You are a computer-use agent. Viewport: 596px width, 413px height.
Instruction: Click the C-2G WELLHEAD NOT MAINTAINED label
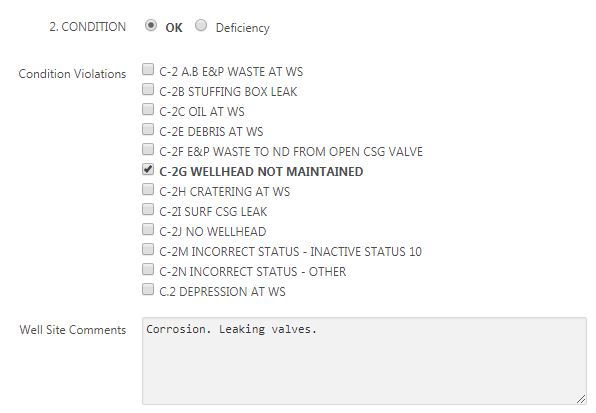pos(261,172)
